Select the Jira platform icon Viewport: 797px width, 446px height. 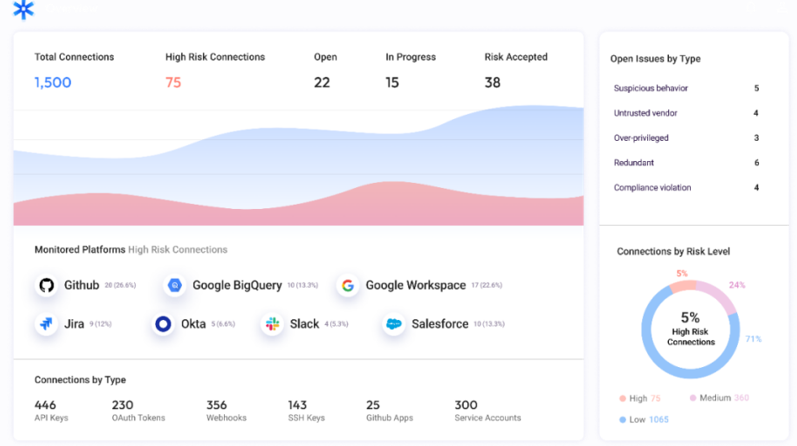click(46, 324)
